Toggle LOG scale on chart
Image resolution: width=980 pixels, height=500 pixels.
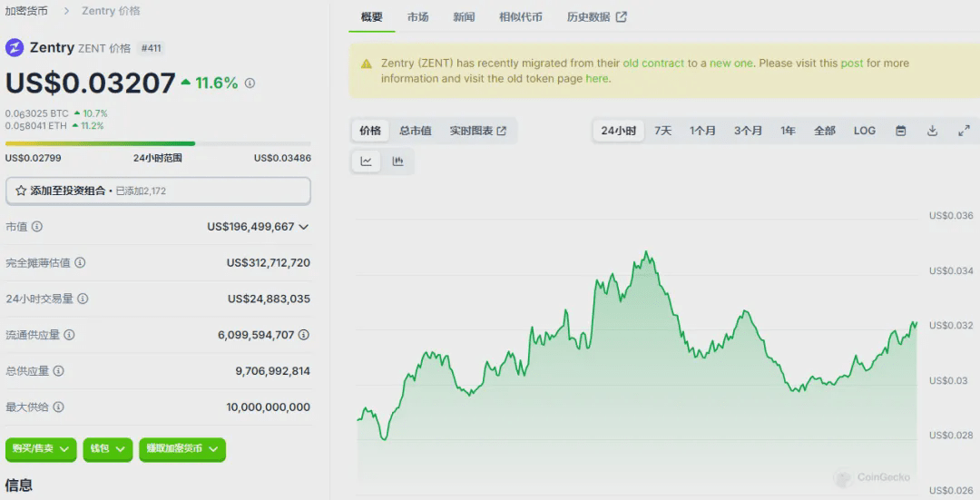pyautogui.click(x=865, y=131)
